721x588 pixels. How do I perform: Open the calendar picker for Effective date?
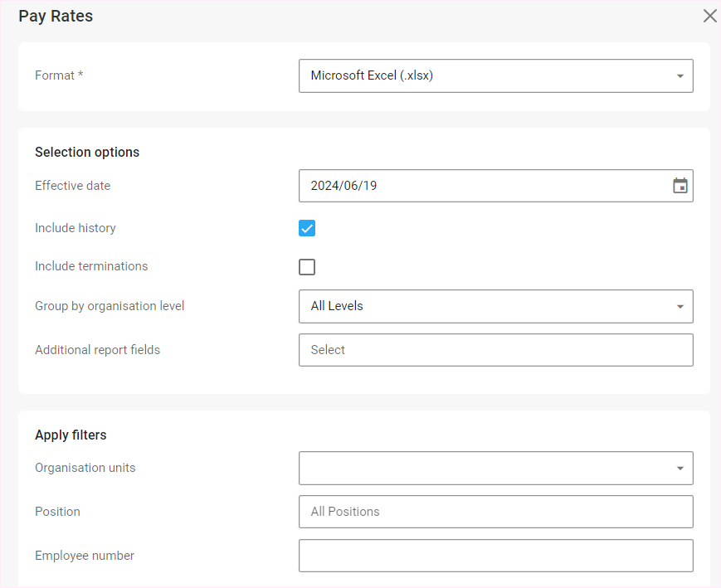click(x=680, y=186)
